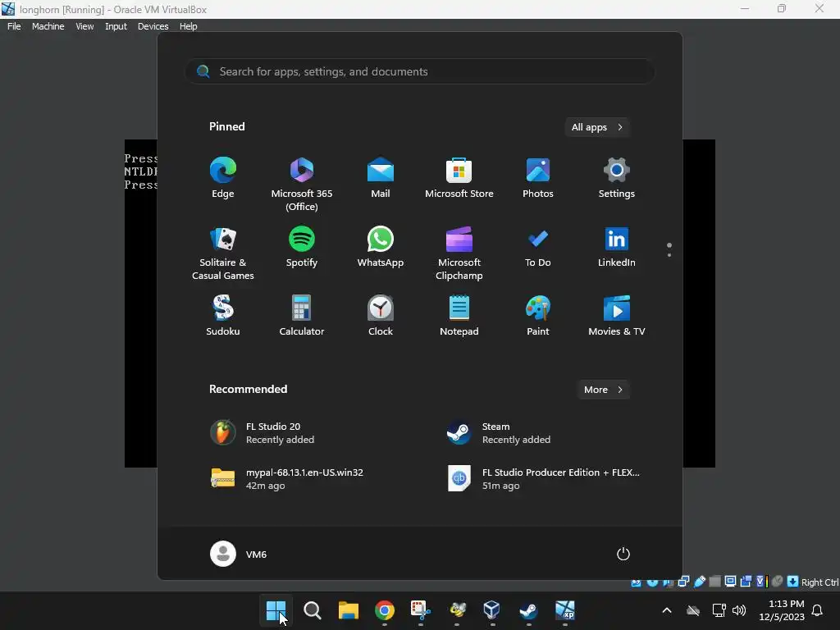840x630 pixels.
Task: Expand All apps list
Action: pos(597,127)
